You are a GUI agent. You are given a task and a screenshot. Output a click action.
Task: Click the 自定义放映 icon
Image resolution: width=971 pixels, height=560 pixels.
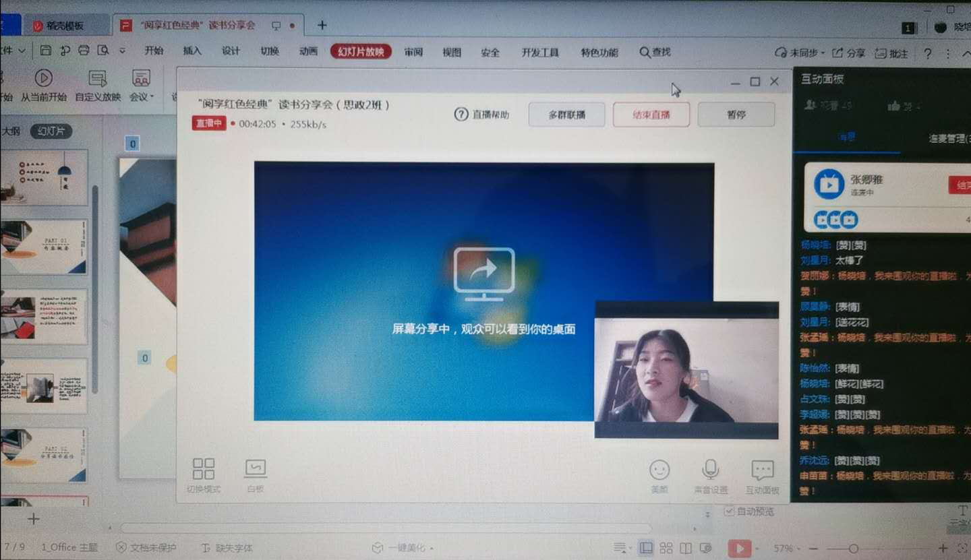pos(98,79)
